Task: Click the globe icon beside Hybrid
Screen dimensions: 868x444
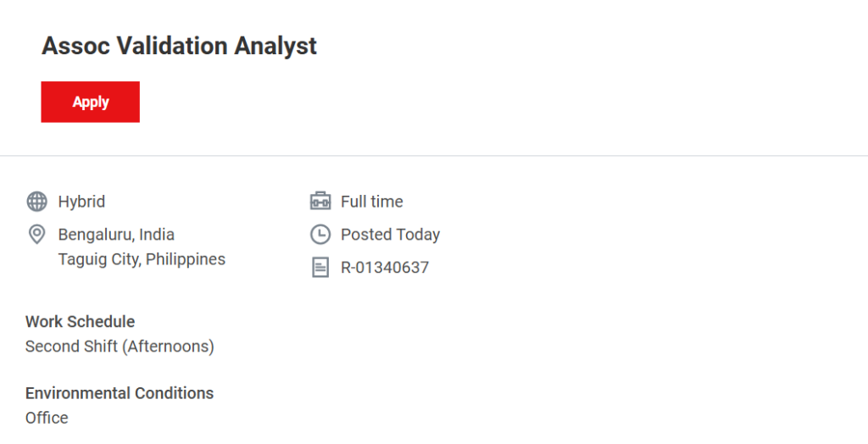Action: (x=36, y=202)
